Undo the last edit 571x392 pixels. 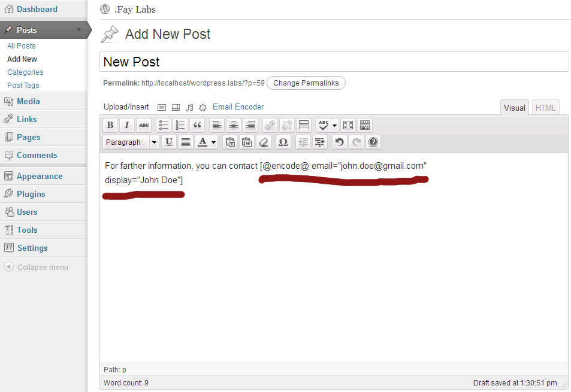(x=339, y=142)
